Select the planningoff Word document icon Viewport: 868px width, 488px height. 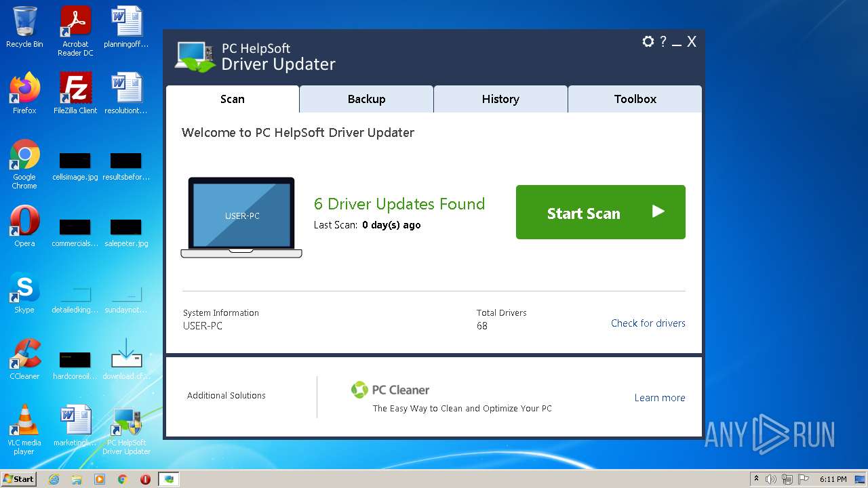pyautogui.click(x=126, y=27)
